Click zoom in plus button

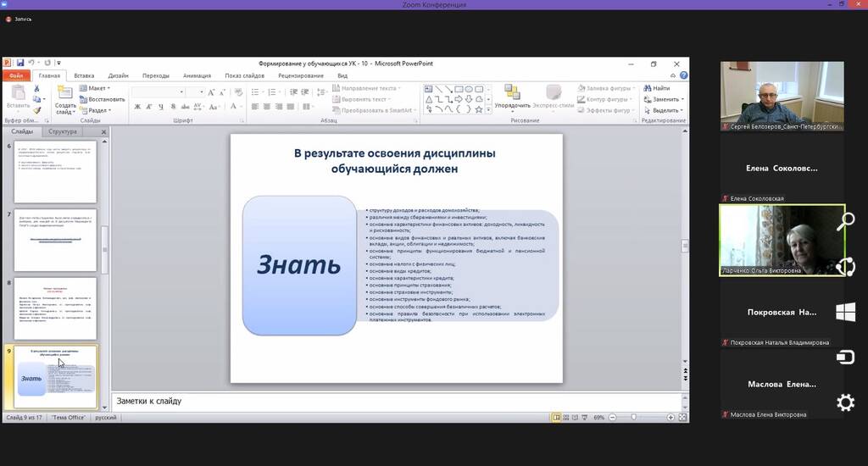(670, 418)
